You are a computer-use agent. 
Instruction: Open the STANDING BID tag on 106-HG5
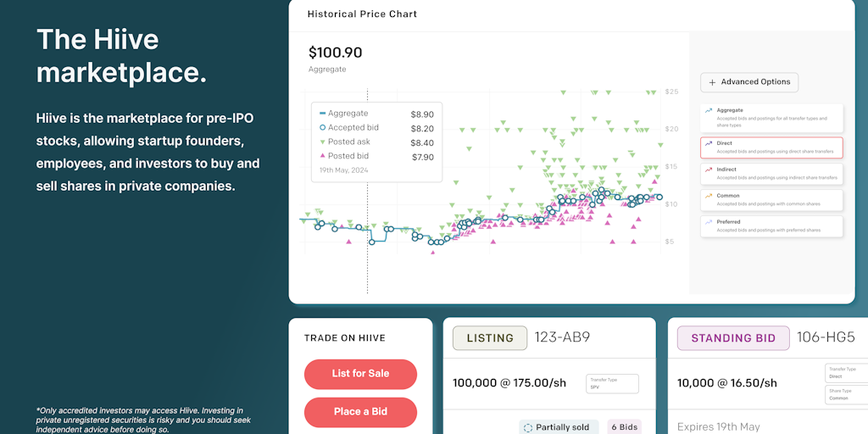[732, 338]
